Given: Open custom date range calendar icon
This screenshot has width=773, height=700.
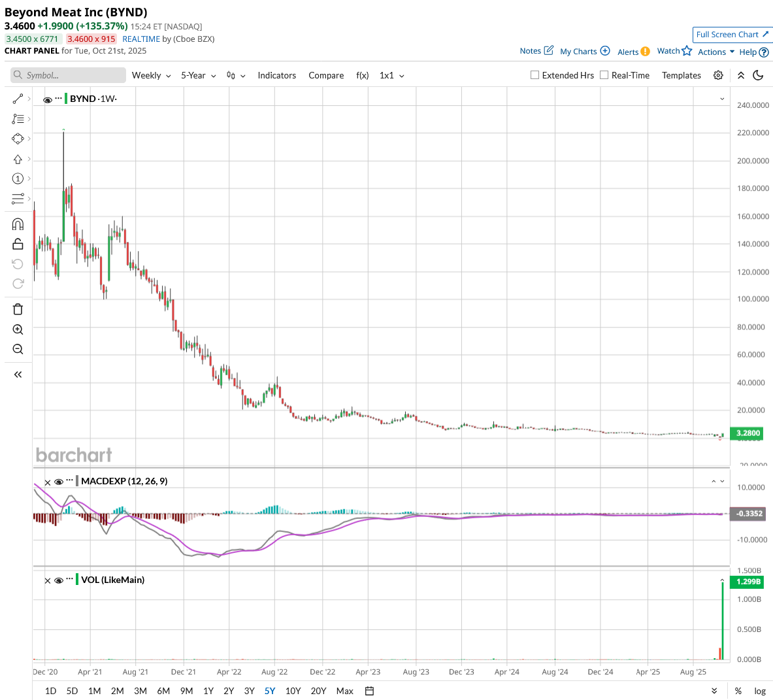Looking at the screenshot, I should pyautogui.click(x=369, y=691).
